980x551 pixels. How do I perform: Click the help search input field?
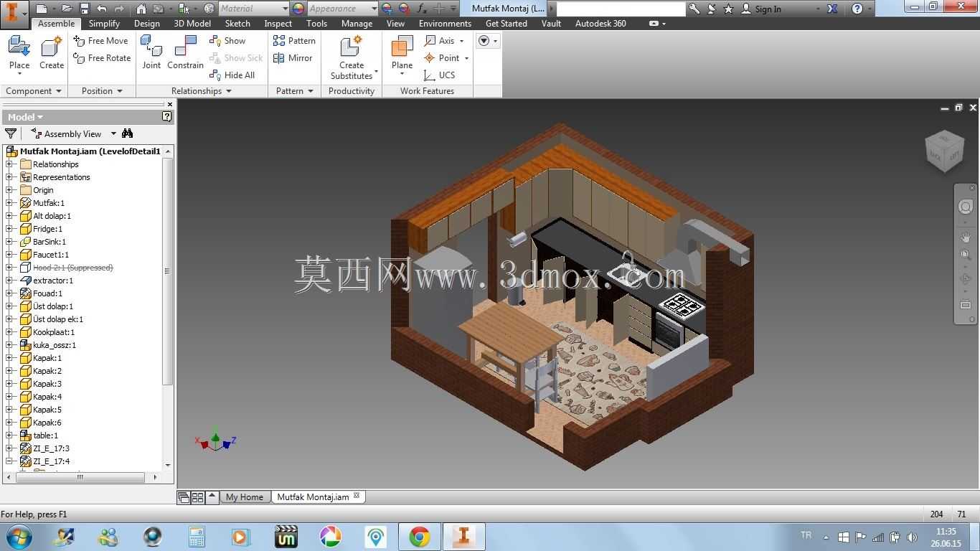(621, 9)
